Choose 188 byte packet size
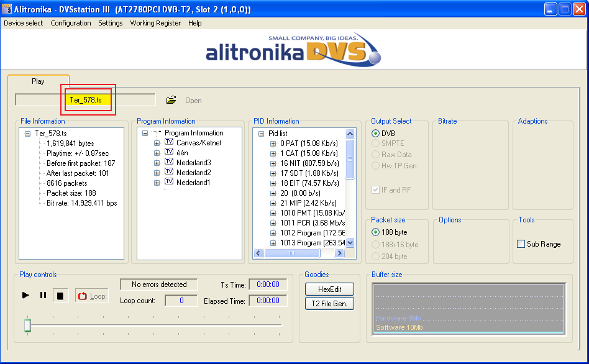 point(375,232)
